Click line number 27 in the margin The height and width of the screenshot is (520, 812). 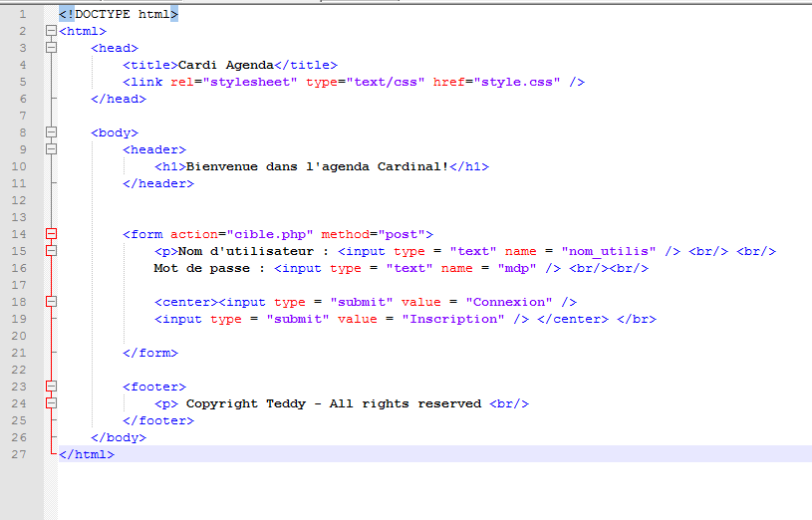coord(19,454)
